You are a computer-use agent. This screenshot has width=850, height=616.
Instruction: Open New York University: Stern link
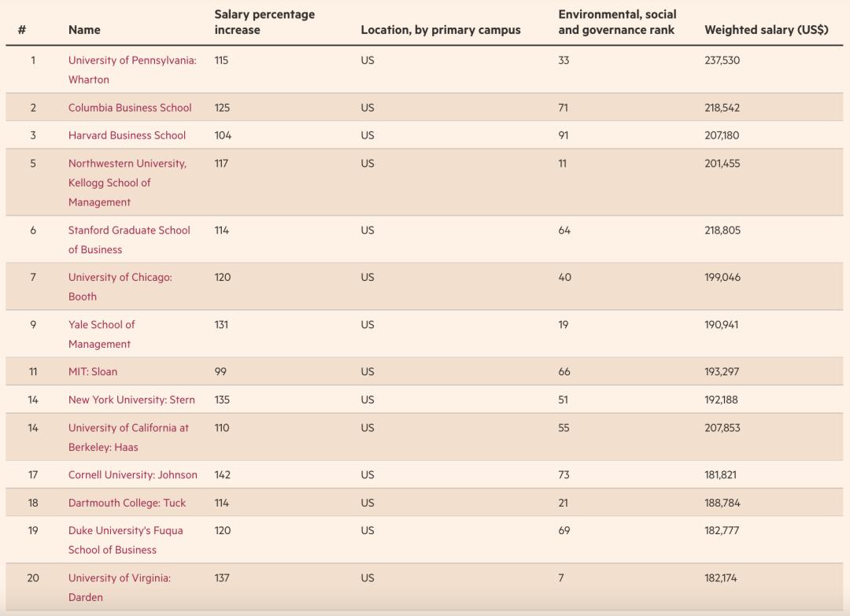pos(131,400)
